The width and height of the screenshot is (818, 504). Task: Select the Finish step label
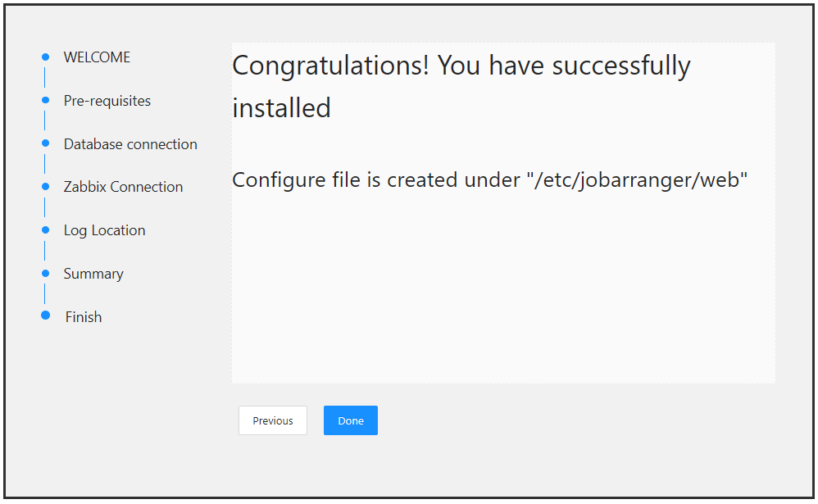click(x=84, y=317)
